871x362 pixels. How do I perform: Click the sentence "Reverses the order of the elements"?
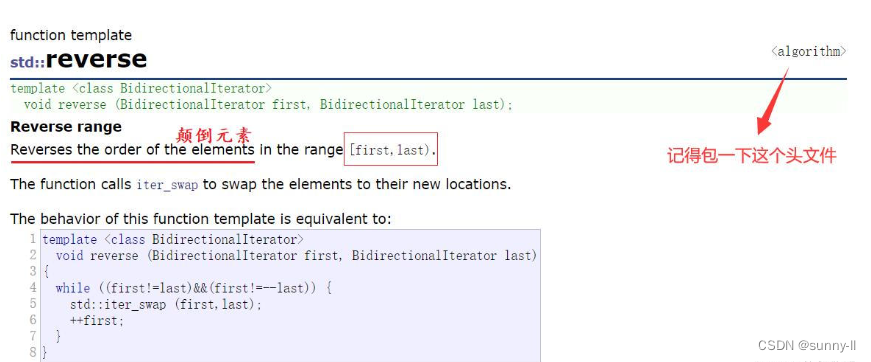tap(133, 150)
